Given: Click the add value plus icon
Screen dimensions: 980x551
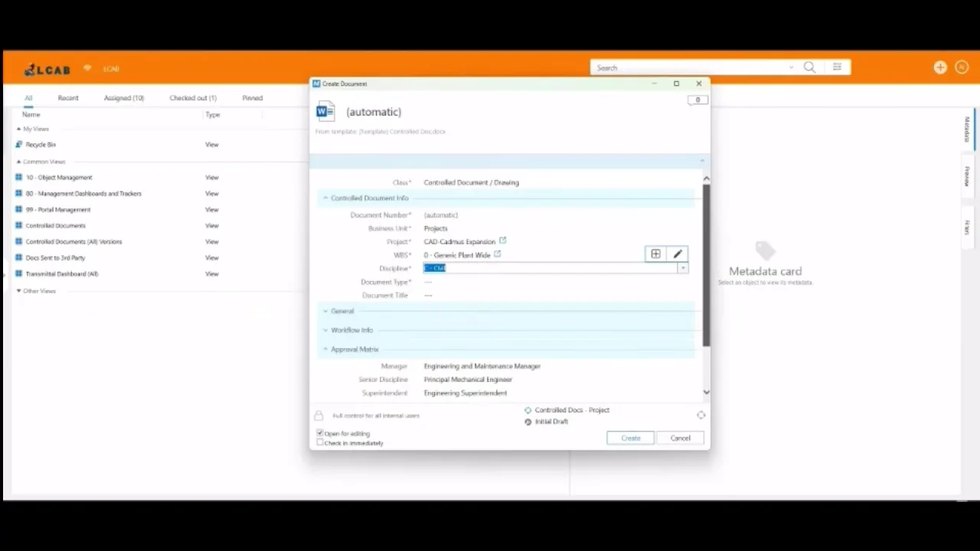Looking at the screenshot, I should pos(655,254).
